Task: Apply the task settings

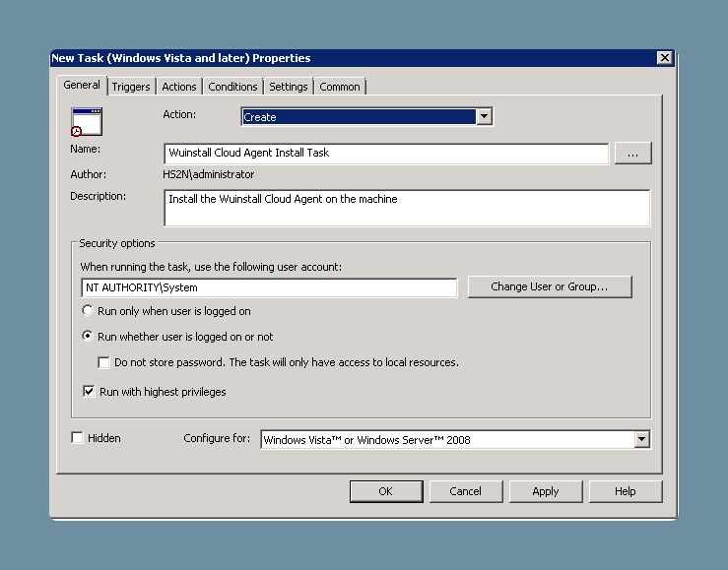Action: click(x=546, y=491)
